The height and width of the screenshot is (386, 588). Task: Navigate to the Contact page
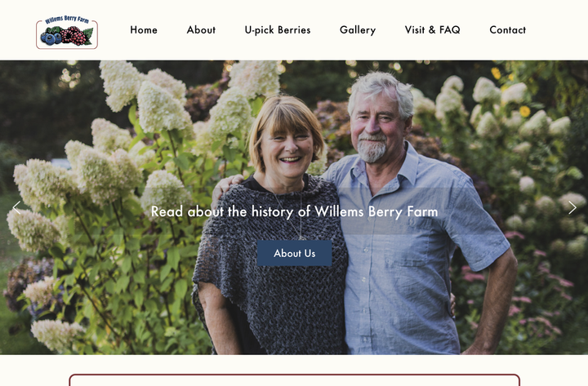(x=507, y=30)
